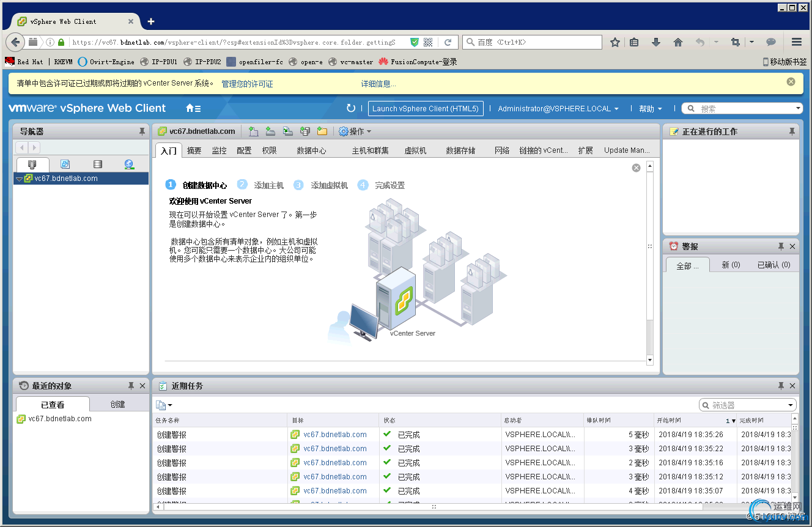The height and width of the screenshot is (527, 812).
Task: Switch navigator to VMs and Templates view
Action: [65, 164]
